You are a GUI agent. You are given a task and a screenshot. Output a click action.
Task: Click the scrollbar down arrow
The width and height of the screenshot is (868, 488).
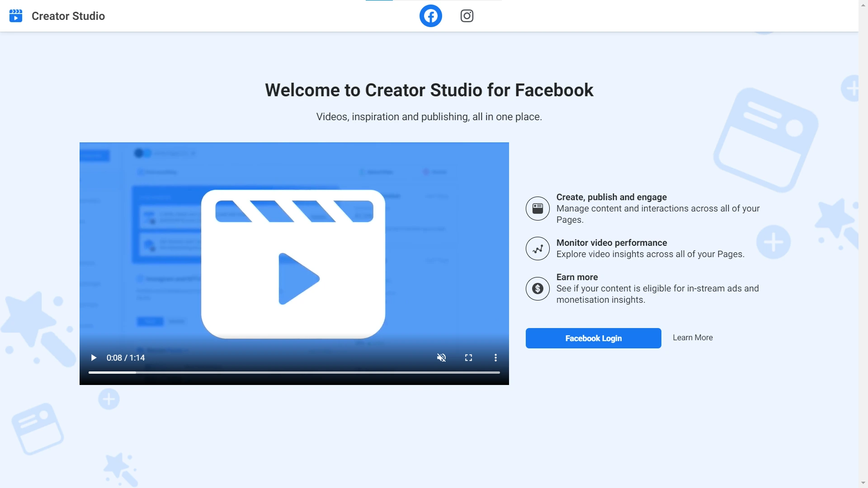click(x=863, y=483)
